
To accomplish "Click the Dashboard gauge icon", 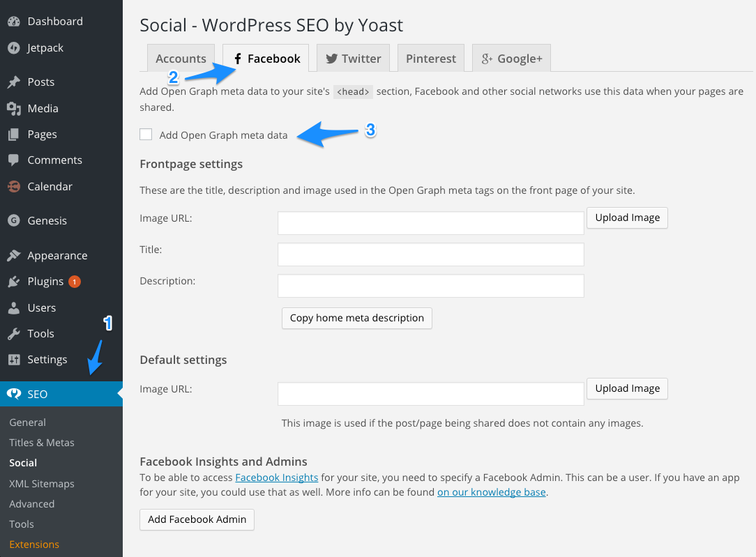I will (14, 21).
